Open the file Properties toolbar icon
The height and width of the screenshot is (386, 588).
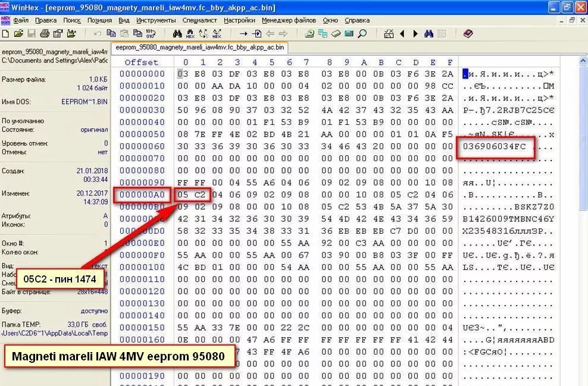point(58,34)
